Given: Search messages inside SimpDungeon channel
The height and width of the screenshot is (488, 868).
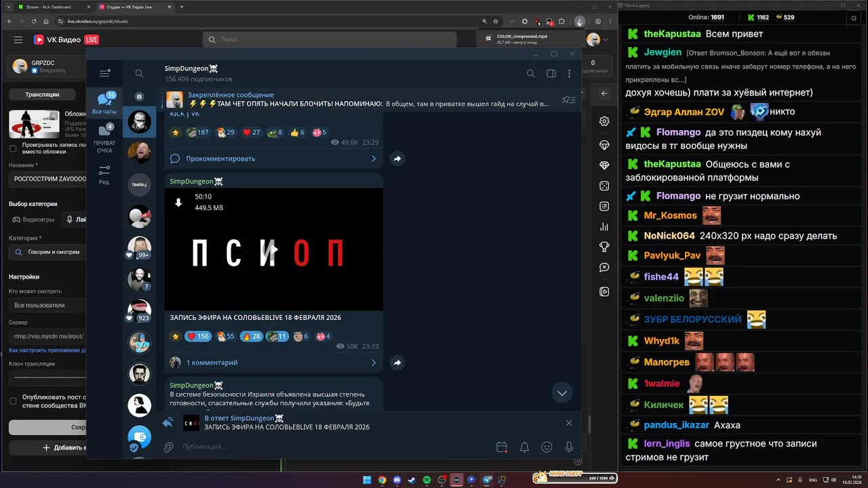Looking at the screenshot, I should click(x=531, y=73).
